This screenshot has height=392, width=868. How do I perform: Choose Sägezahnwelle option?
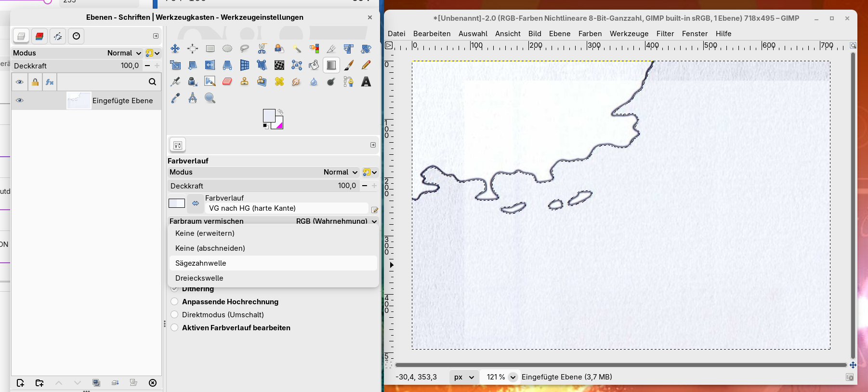[x=273, y=263]
